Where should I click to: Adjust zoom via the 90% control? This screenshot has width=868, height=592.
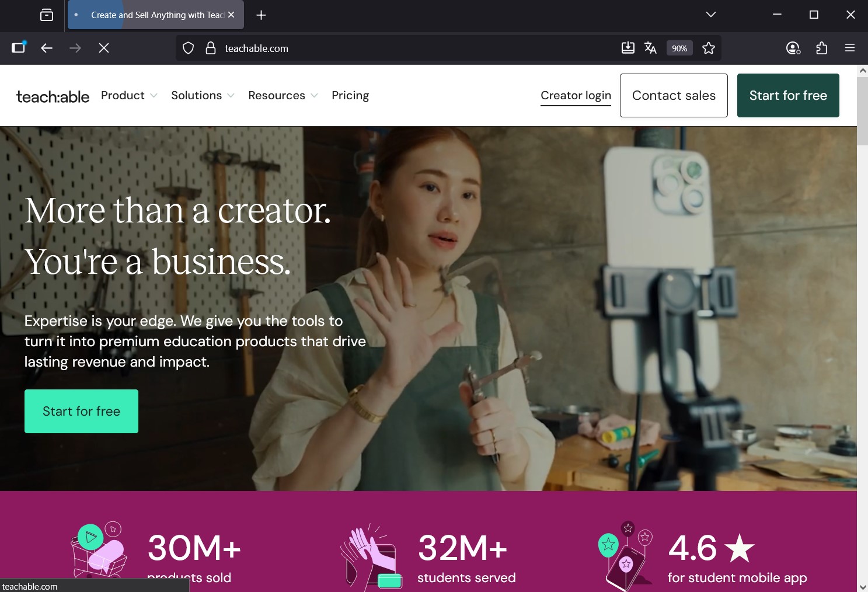(679, 48)
